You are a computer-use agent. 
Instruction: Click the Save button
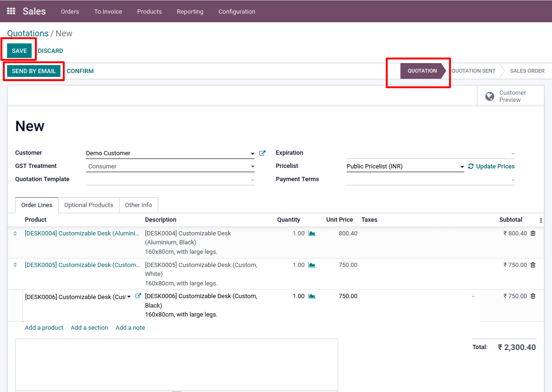(x=19, y=51)
